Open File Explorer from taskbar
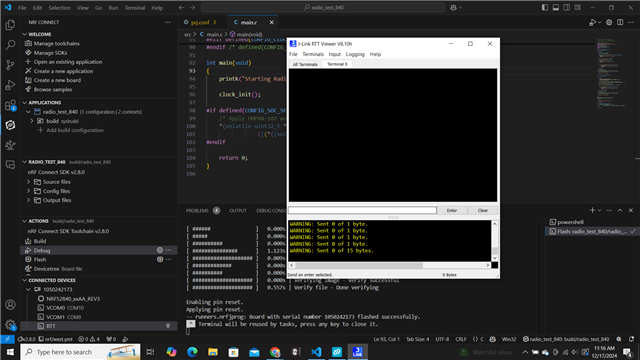 point(213,351)
